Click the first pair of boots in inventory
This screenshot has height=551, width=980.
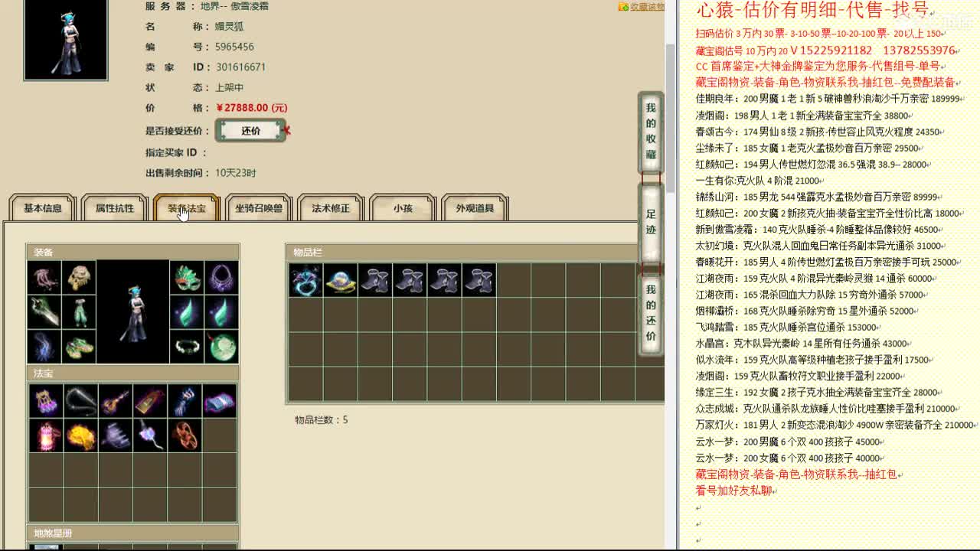(x=375, y=280)
